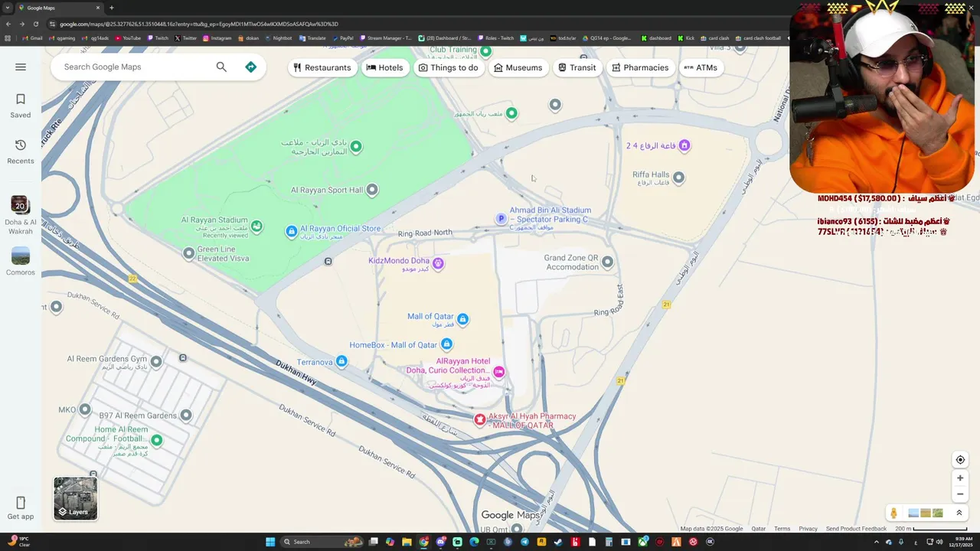Select the Green Line Elevated Visva marker
Screen dimensions: 980x551
click(x=189, y=253)
